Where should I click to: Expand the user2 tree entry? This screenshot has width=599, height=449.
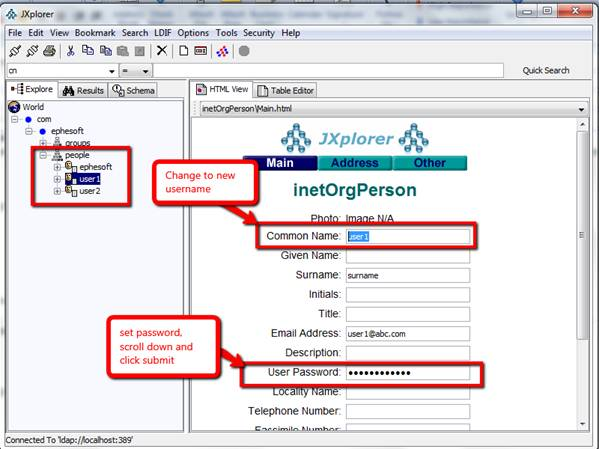pos(57,191)
